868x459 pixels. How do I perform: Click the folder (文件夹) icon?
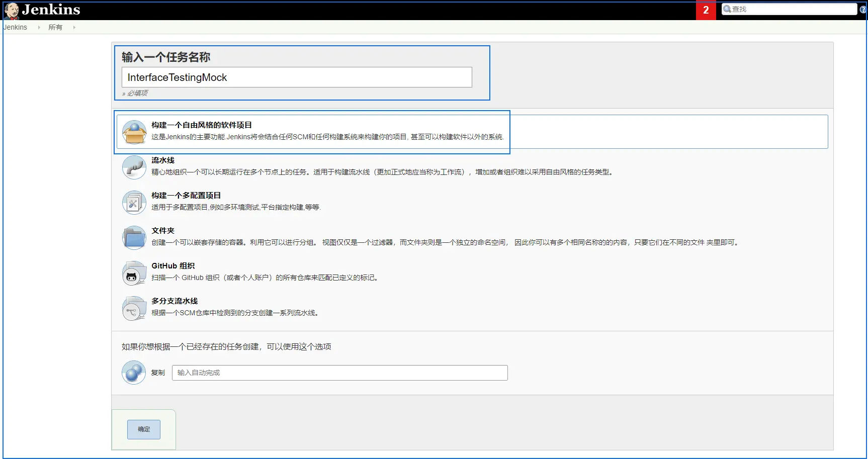coord(134,237)
